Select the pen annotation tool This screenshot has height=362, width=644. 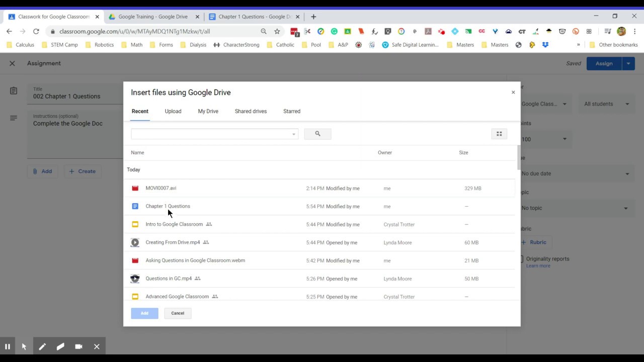(x=42, y=346)
